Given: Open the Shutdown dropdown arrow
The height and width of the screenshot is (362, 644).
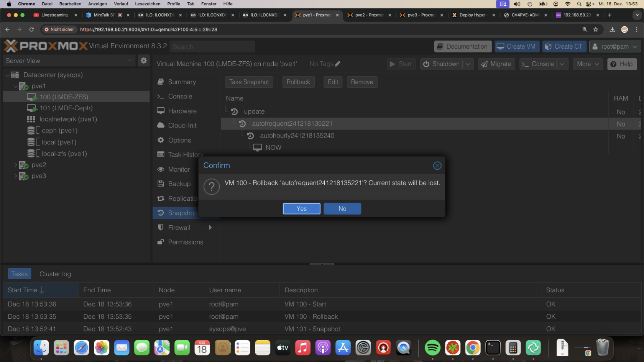Looking at the screenshot, I should (x=468, y=64).
